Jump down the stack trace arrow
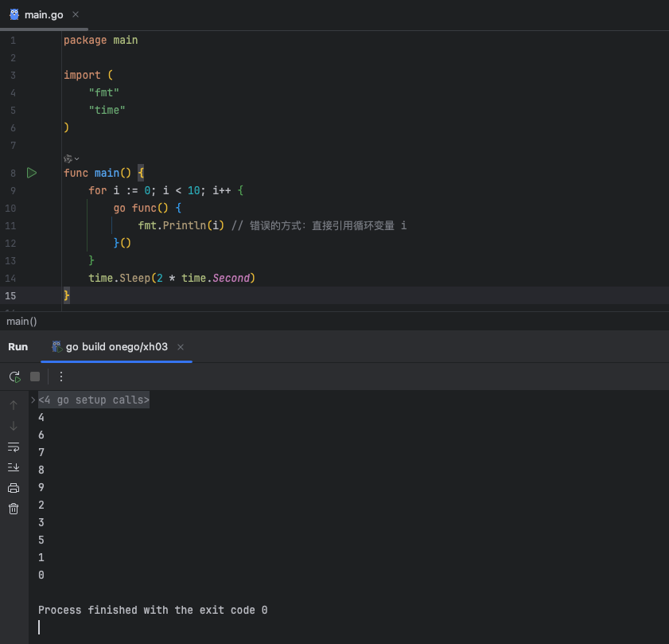The image size is (669, 644). [x=14, y=426]
